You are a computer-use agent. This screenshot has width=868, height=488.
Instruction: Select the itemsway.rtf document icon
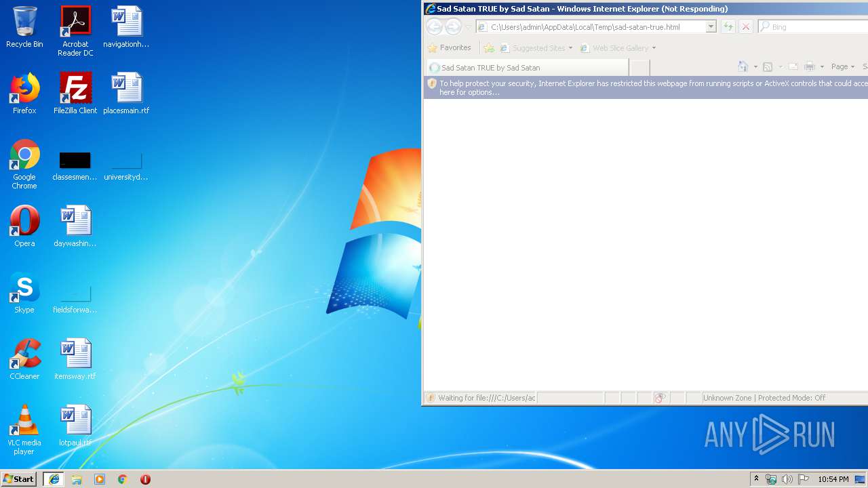point(75,360)
